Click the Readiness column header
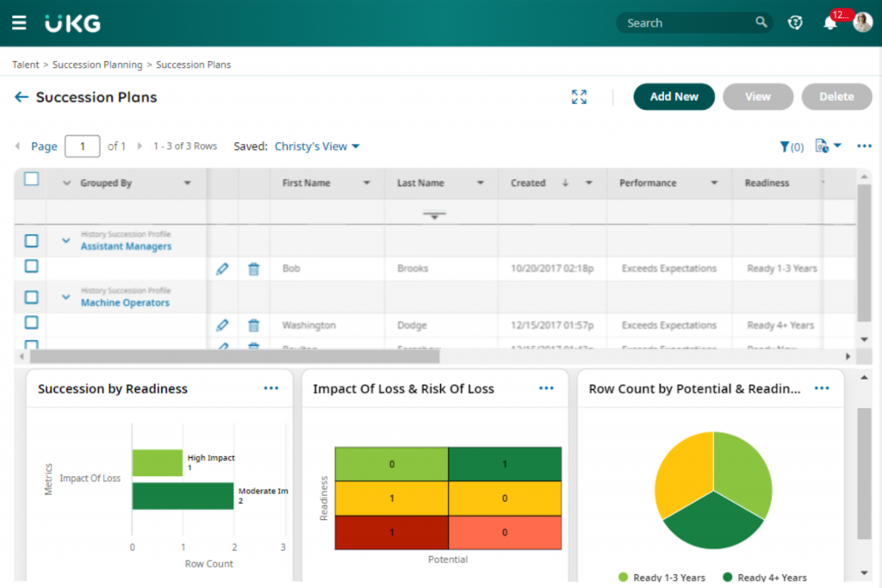Image resolution: width=882 pixels, height=588 pixels. pos(767,183)
